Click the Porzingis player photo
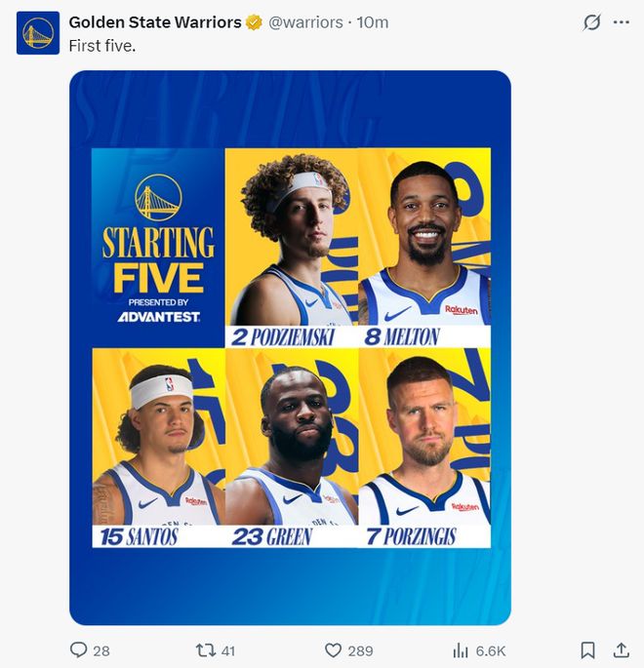Image resolution: width=644 pixels, height=668 pixels. pos(424,439)
